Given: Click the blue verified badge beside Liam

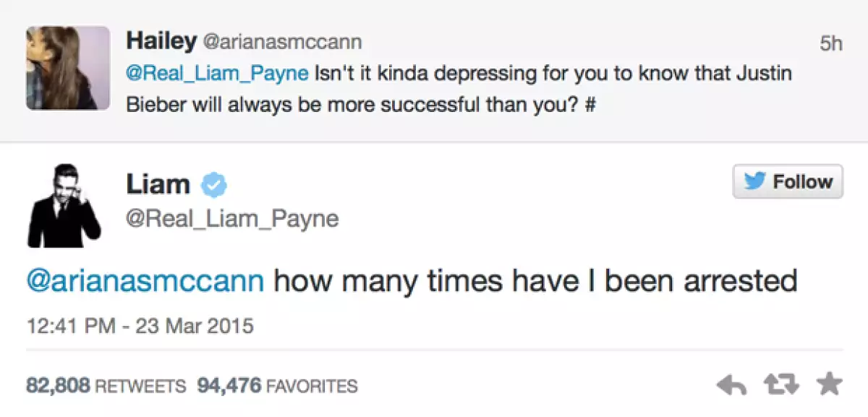Looking at the screenshot, I should tap(214, 185).
